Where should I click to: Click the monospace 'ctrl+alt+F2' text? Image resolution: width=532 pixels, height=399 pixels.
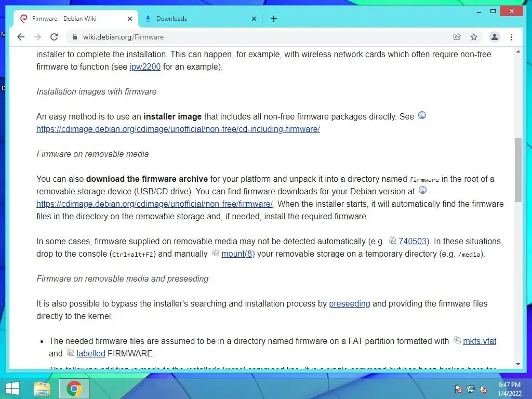click(132, 254)
